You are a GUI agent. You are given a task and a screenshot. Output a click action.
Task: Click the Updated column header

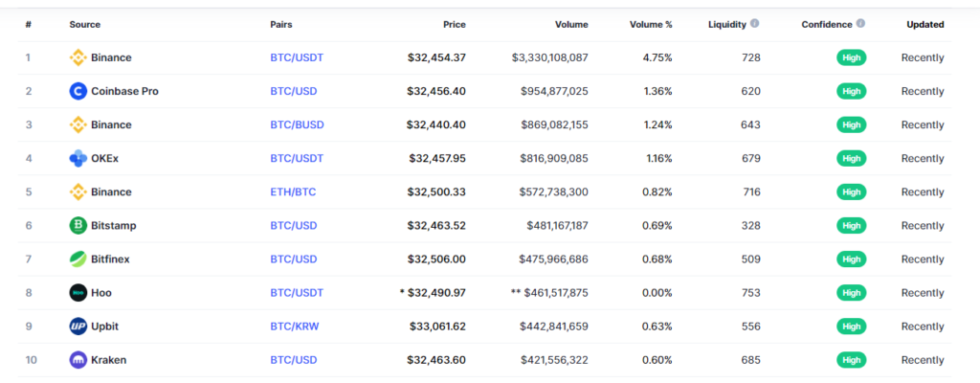pyautogui.click(x=925, y=24)
